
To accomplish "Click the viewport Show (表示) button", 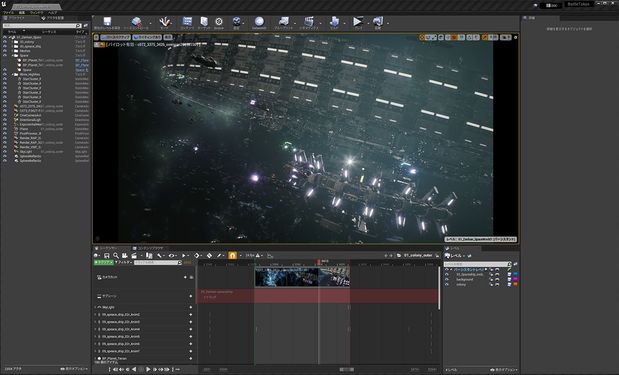I will (x=168, y=38).
